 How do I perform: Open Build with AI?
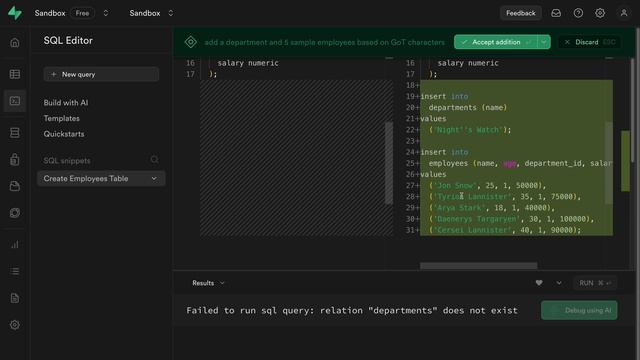click(x=66, y=103)
